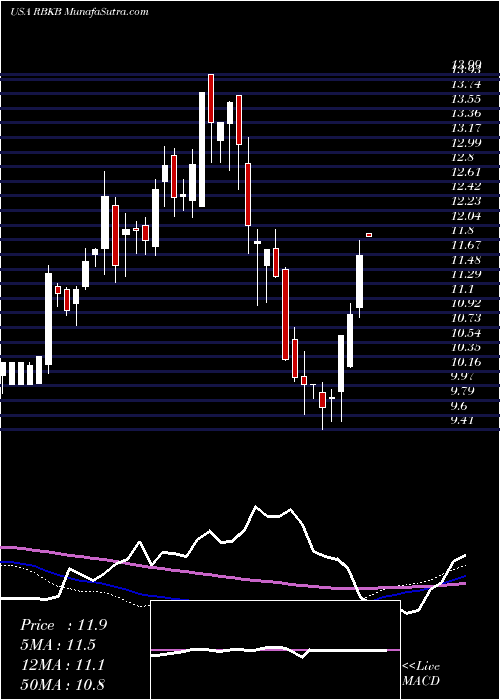500x700 pixels.
Task: Select the 13.74 price axis label
Action: pyautogui.click(x=467, y=84)
